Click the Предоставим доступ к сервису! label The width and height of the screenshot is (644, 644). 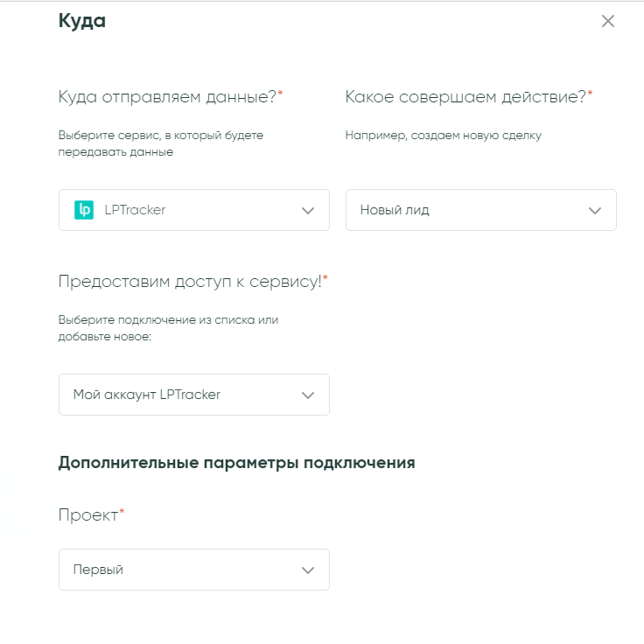click(189, 281)
